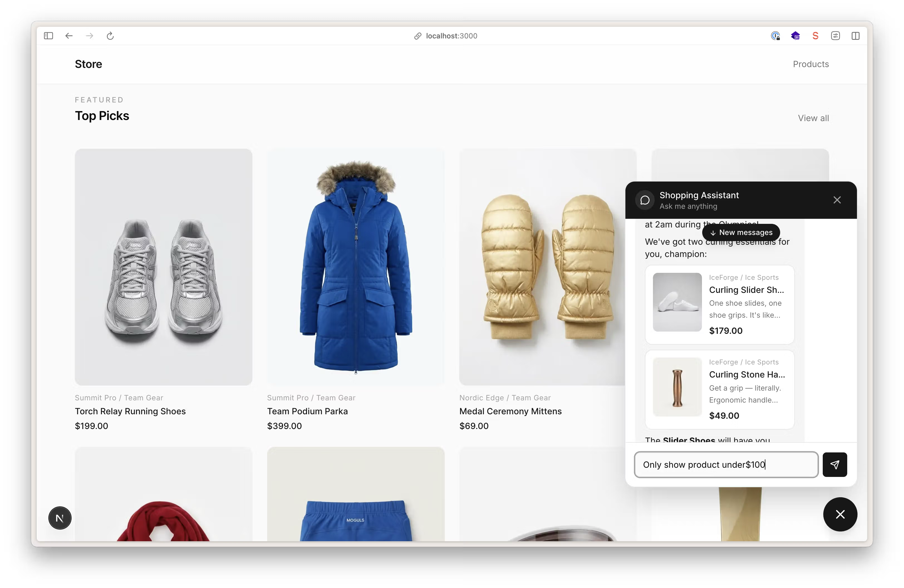The height and width of the screenshot is (588, 904).
Task: Open the Products page
Action: point(810,64)
